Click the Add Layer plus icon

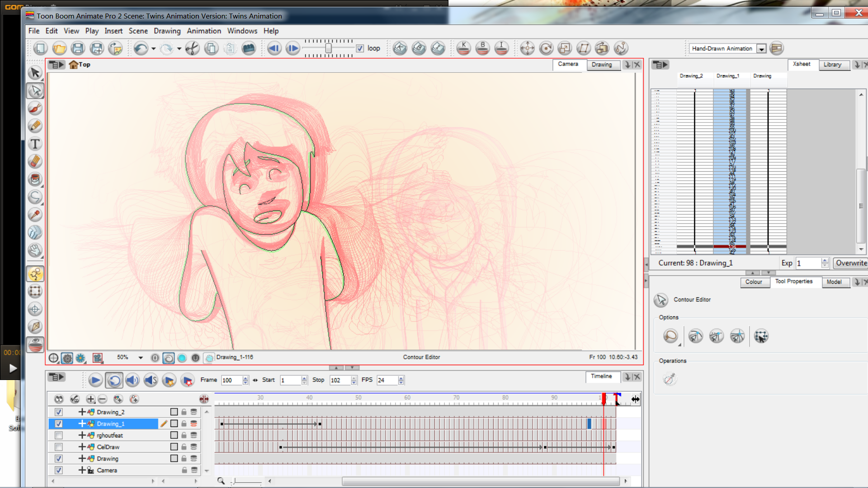pyautogui.click(x=90, y=399)
